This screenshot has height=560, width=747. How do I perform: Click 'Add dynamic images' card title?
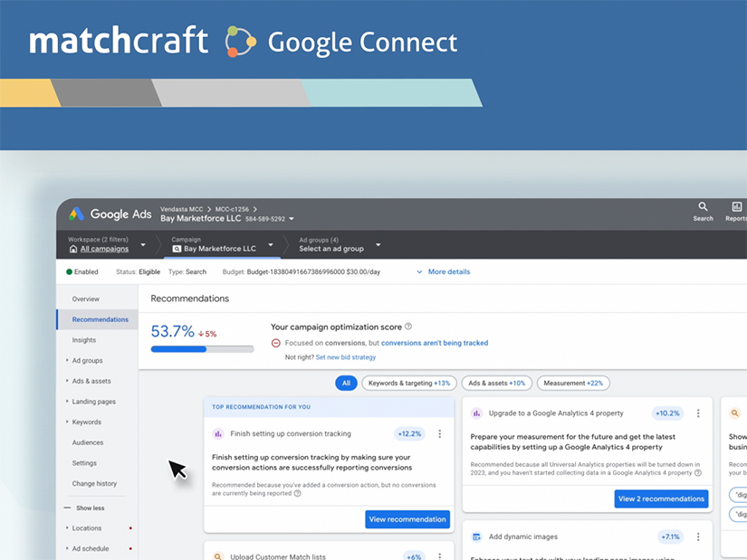(523, 536)
